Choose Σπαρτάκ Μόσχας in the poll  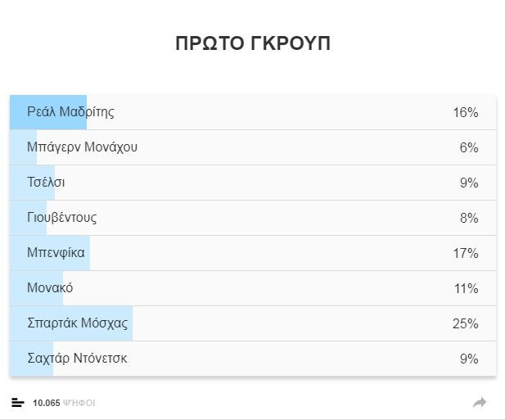[78, 323]
